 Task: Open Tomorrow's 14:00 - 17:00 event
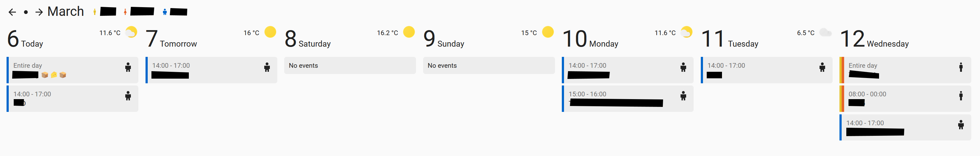coord(211,70)
